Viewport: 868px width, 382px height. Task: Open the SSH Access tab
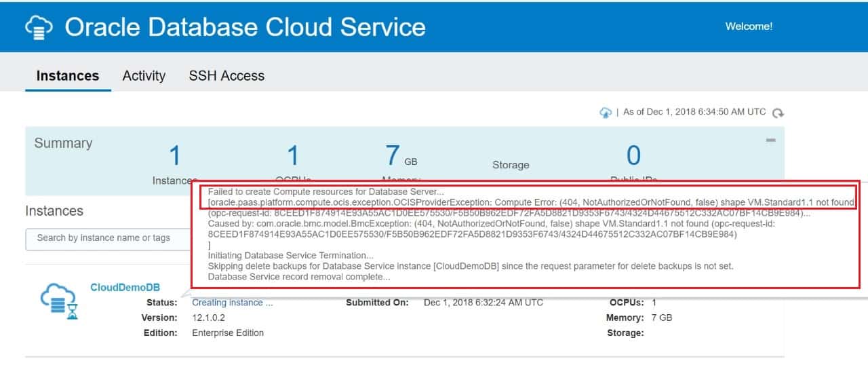click(x=226, y=76)
